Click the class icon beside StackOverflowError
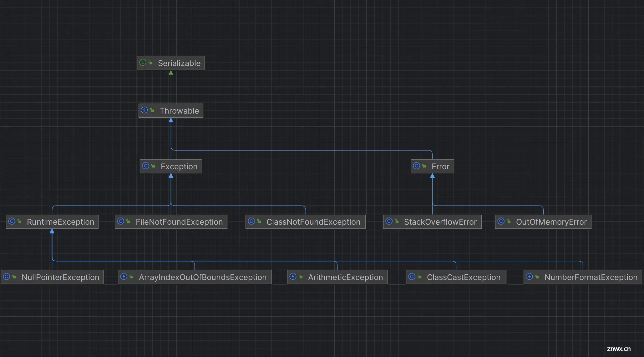 (x=389, y=221)
